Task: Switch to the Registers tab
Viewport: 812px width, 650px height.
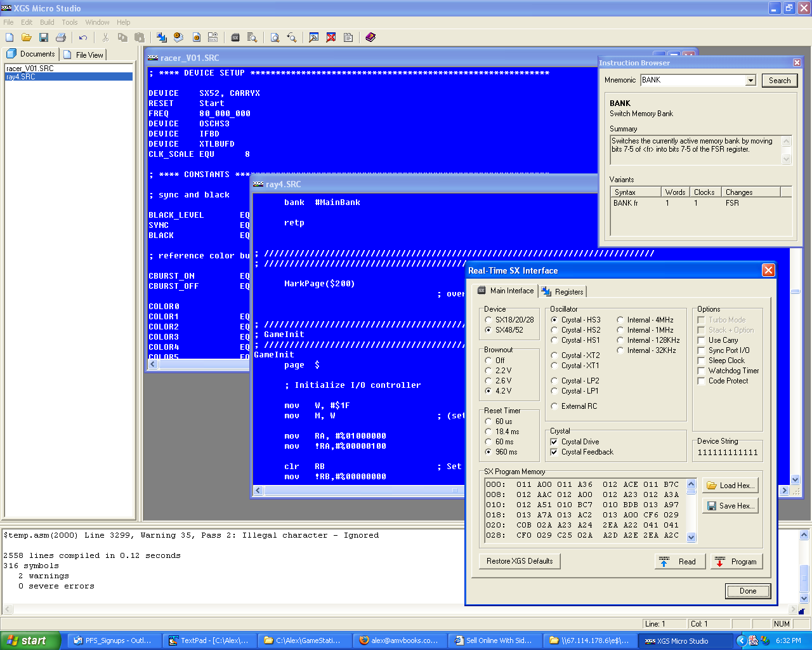Action: tap(563, 292)
